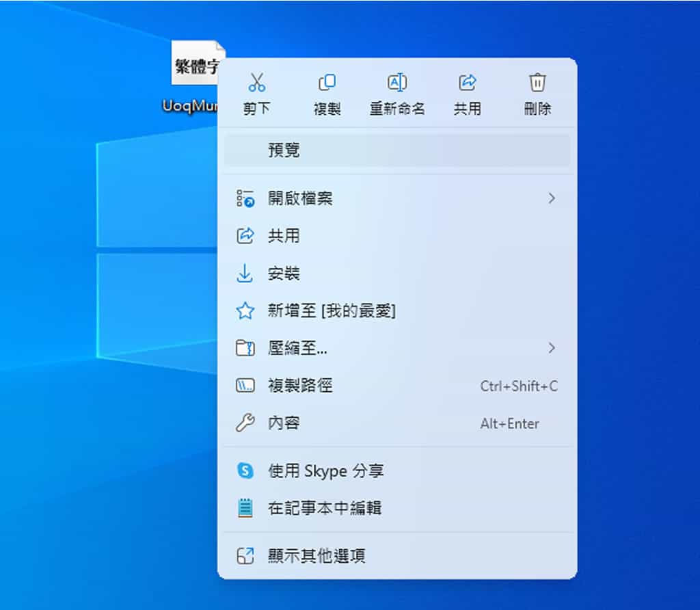700x610 pixels.
Task: Open the 開啟檔案 menu entry
Action: [x=397, y=198]
